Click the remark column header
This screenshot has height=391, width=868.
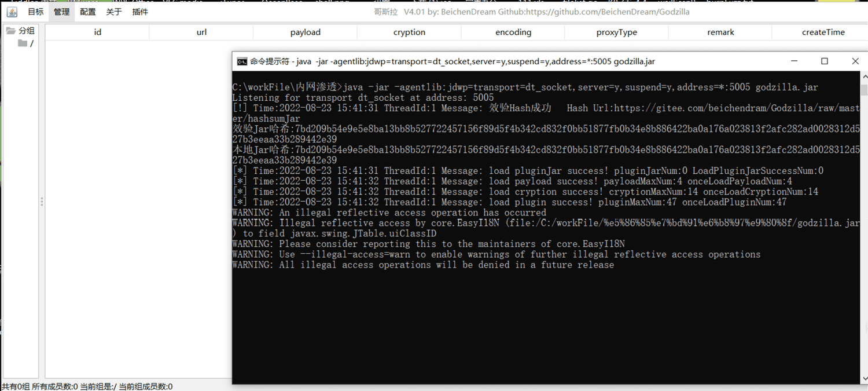(720, 32)
